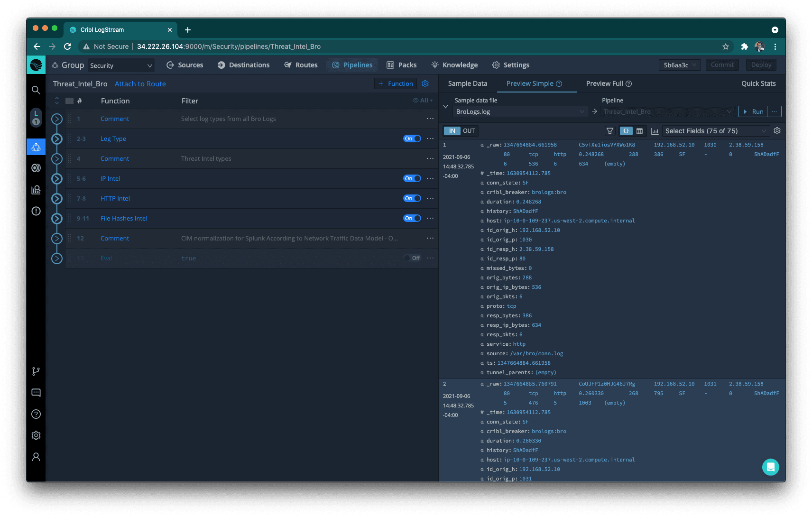Turn off the HTTP Intel toggle
The height and width of the screenshot is (517, 812).
[412, 199]
